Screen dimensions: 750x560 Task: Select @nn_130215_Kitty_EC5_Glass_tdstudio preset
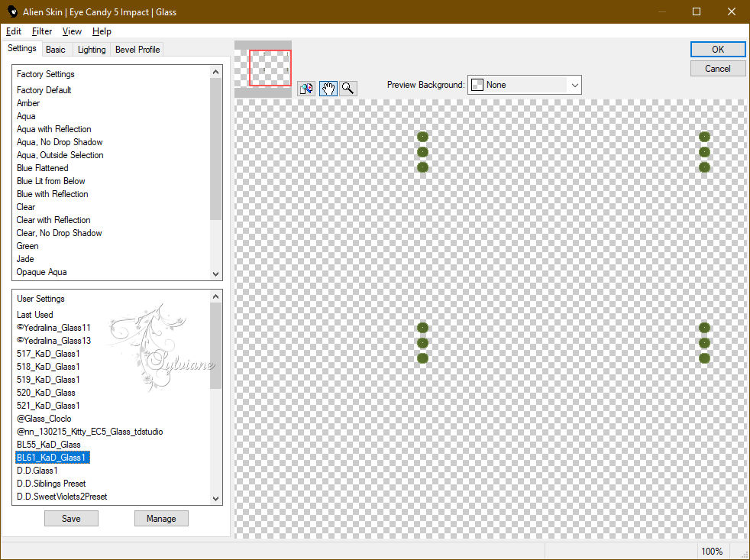pyautogui.click(x=89, y=431)
